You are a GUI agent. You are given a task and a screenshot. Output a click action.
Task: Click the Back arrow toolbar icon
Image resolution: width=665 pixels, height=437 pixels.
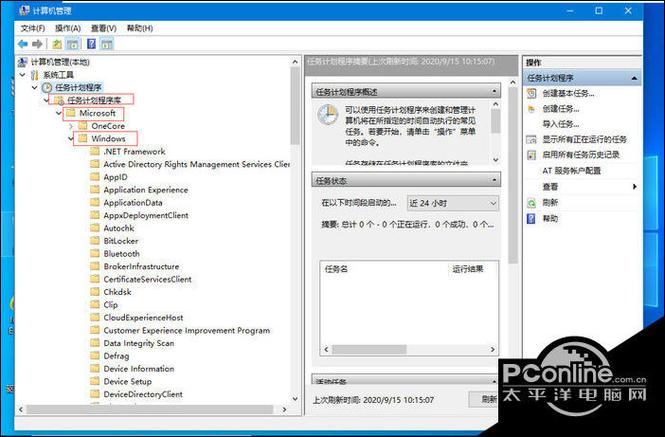coord(23,44)
